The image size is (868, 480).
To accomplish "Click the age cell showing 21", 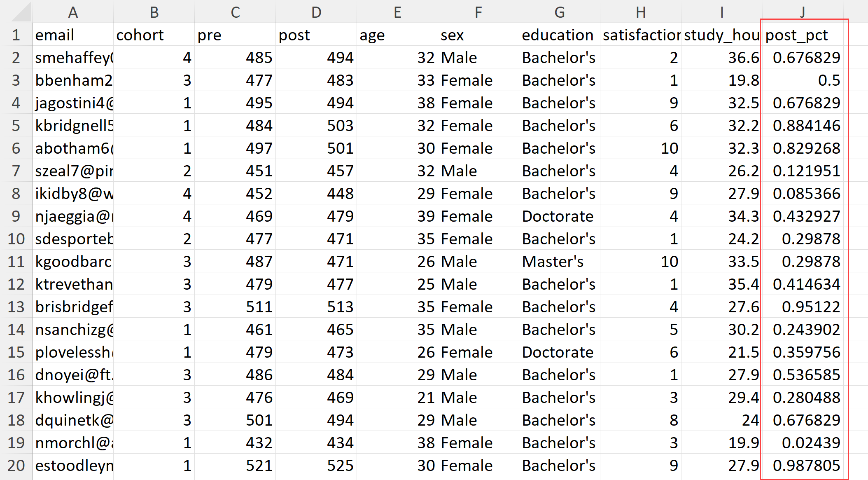I will 397,398.
